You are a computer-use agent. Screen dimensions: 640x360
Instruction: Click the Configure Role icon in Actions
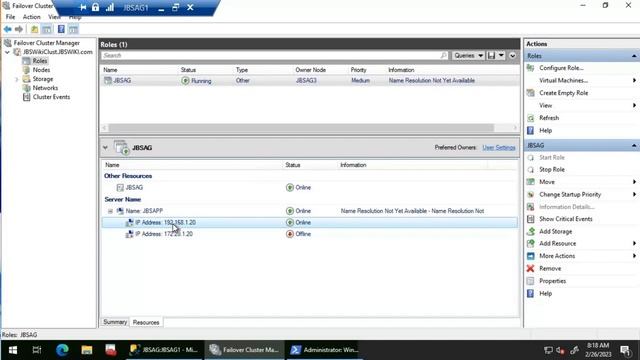click(x=531, y=68)
